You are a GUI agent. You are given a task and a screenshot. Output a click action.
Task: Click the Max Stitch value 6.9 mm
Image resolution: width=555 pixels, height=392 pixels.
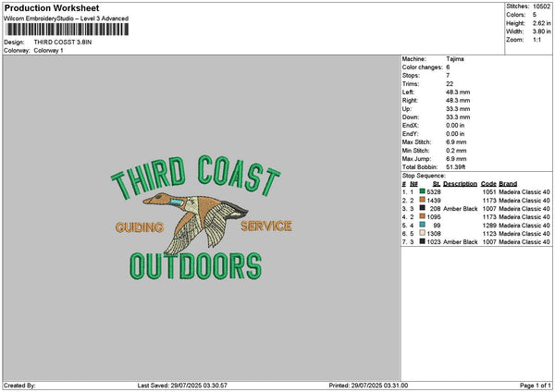(456, 142)
